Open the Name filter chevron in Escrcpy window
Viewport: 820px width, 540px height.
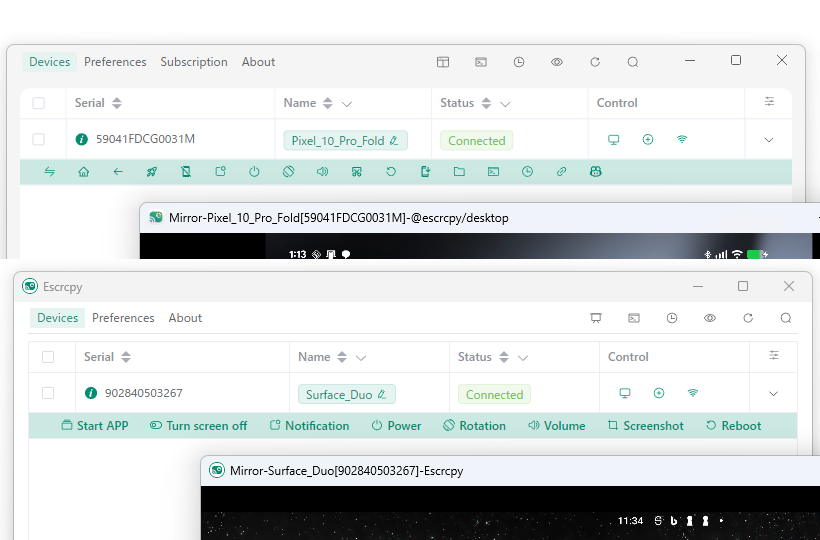point(361,358)
